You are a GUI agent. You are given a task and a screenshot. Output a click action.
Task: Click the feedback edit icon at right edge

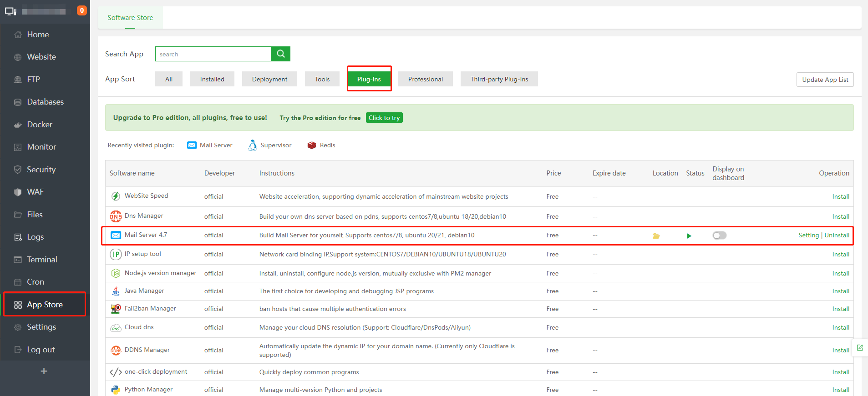pos(860,347)
